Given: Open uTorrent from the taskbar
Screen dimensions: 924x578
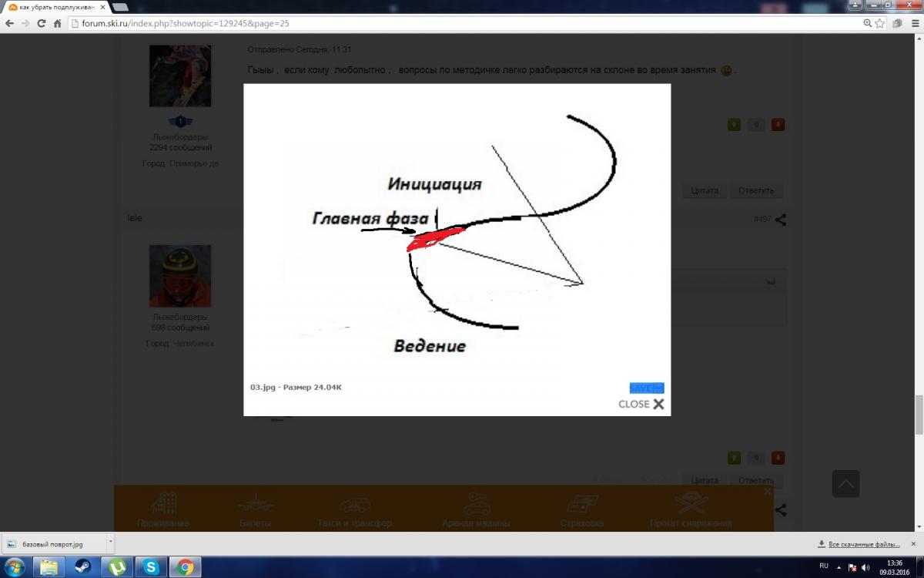Looking at the screenshot, I should [x=117, y=567].
